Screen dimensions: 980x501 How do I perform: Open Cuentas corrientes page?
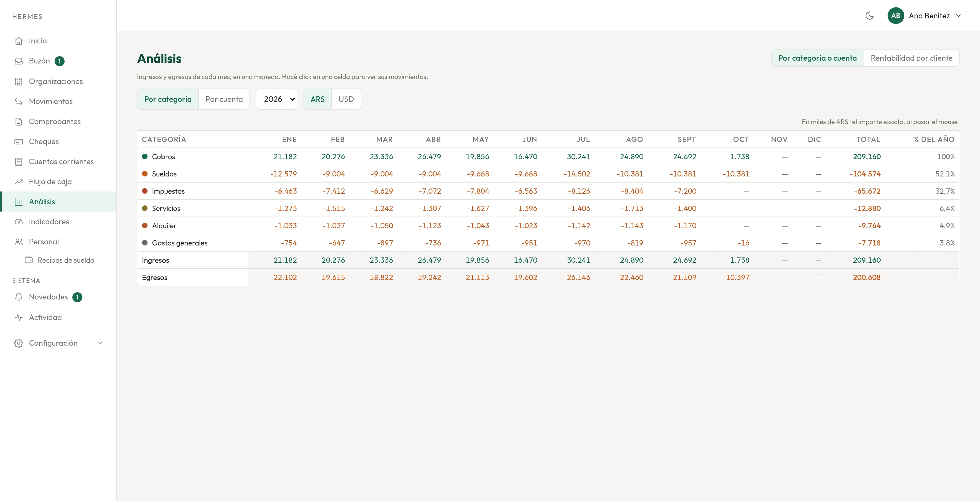61,161
